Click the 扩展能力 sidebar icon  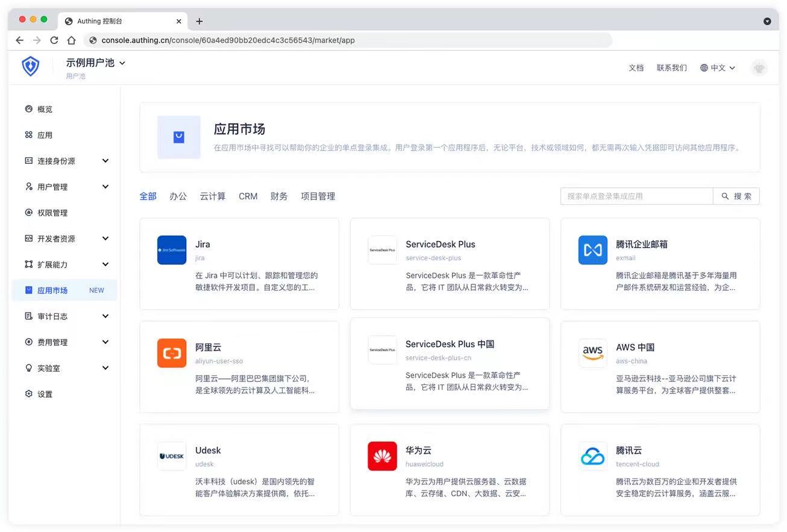click(28, 264)
